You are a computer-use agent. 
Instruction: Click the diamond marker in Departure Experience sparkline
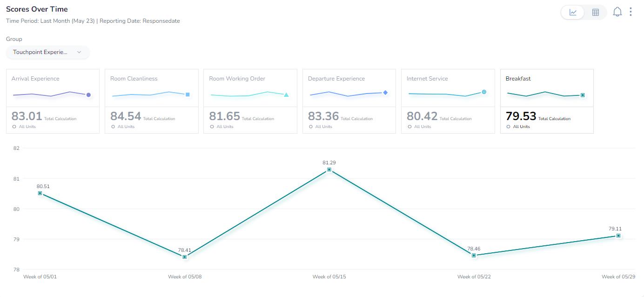(385, 93)
